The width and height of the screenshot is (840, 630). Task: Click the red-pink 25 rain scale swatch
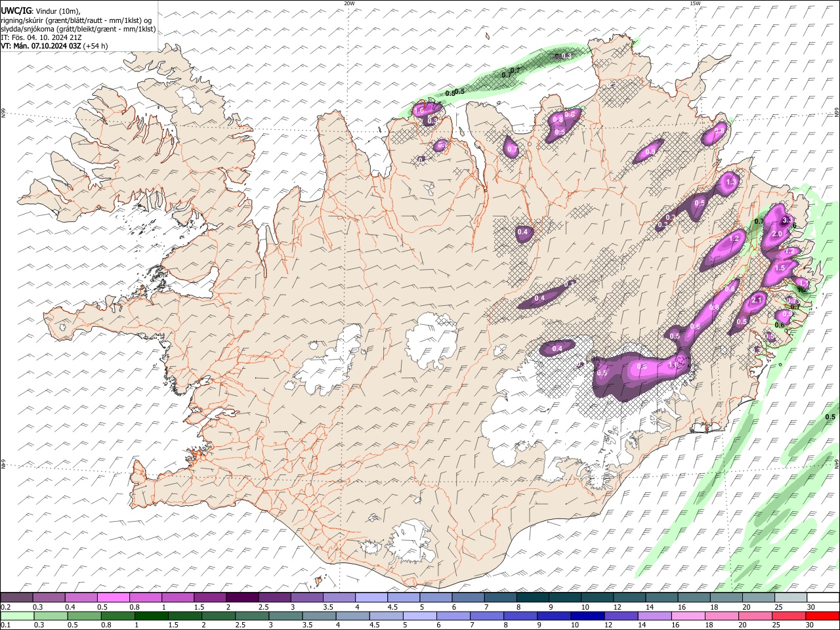tap(787, 616)
